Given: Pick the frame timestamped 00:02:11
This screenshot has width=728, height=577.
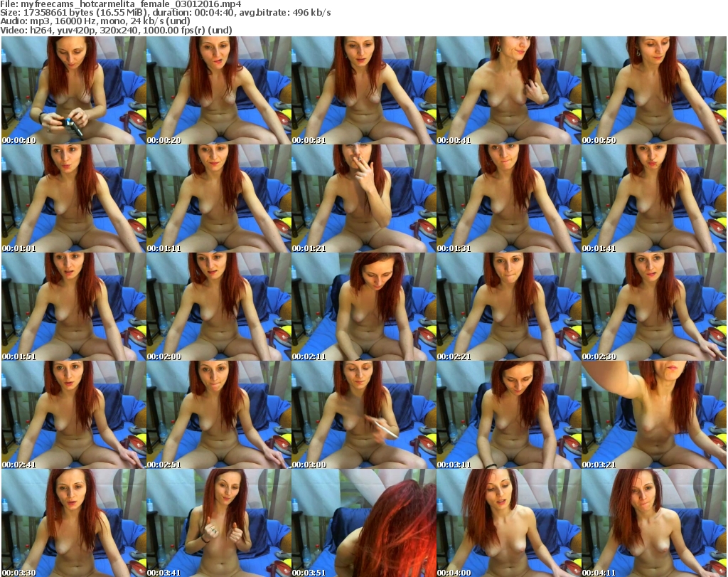Looking at the screenshot, I should 363,307.
